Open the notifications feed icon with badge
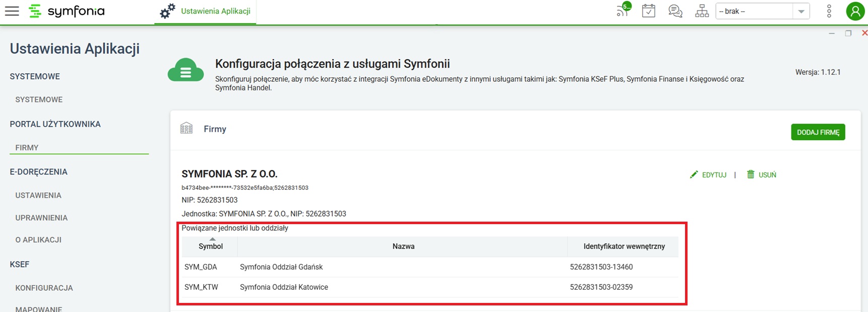 tap(624, 10)
